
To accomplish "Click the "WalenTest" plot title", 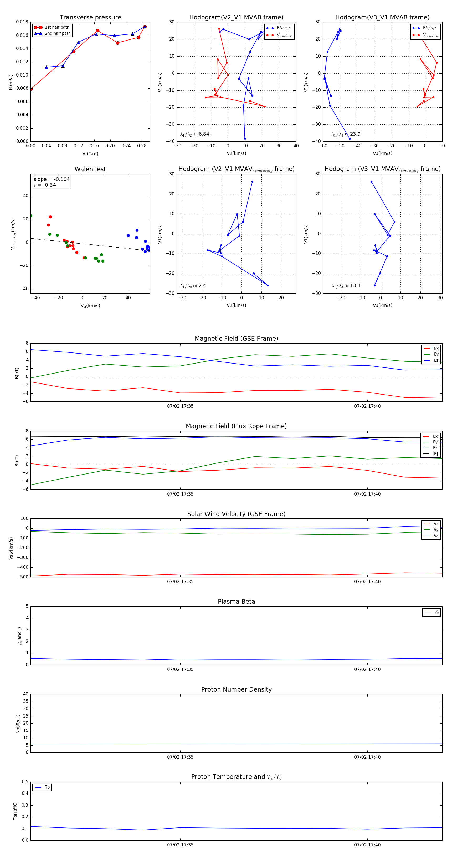I will click(90, 169).
